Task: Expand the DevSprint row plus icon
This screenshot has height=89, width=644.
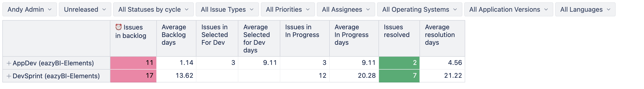Action: point(9,76)
